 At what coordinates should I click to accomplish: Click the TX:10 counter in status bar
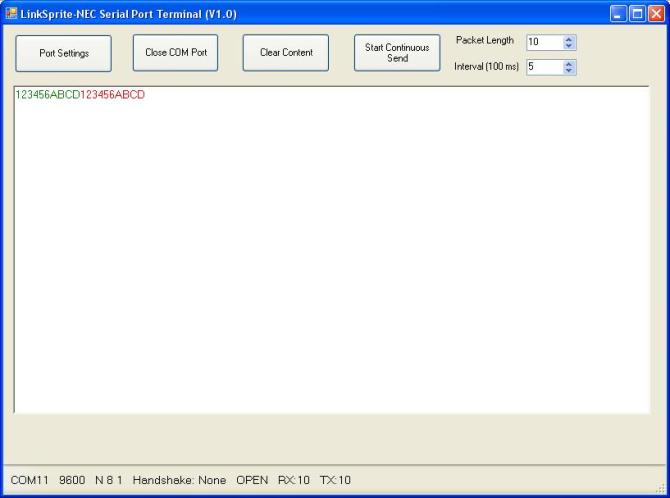[x=335, y=480]
